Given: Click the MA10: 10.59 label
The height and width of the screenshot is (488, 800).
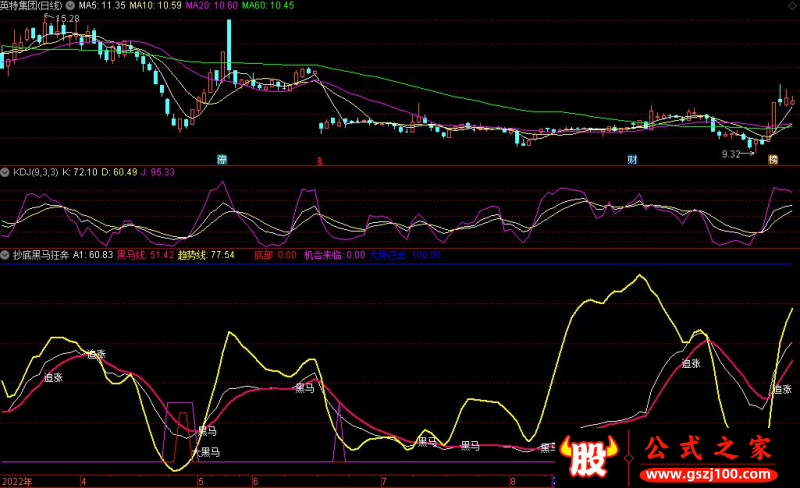Looking at the screenshot, I should coord(156,6).
